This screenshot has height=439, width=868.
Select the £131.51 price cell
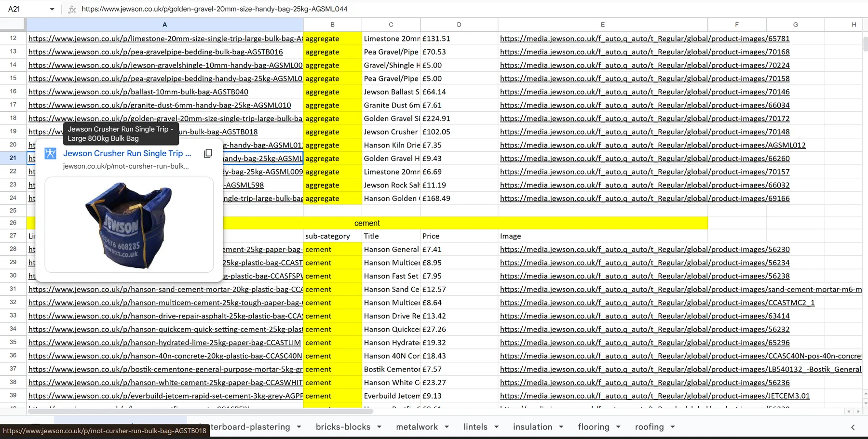click(459, 39)
